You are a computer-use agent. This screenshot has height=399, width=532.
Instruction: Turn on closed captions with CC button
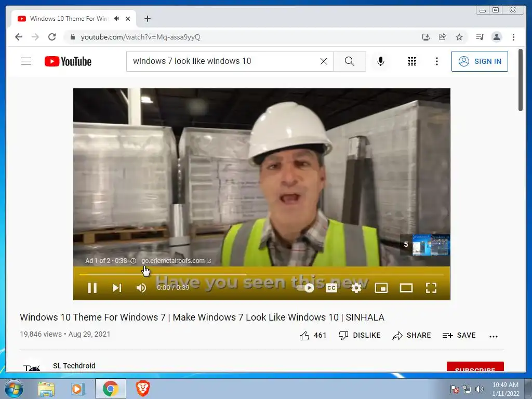pyautogui.click(x=331, y=288)
